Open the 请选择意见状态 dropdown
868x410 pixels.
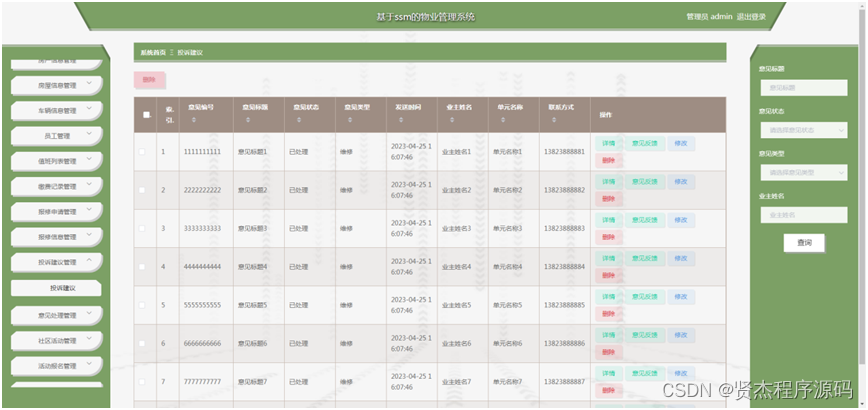click(x=804, y=130)
